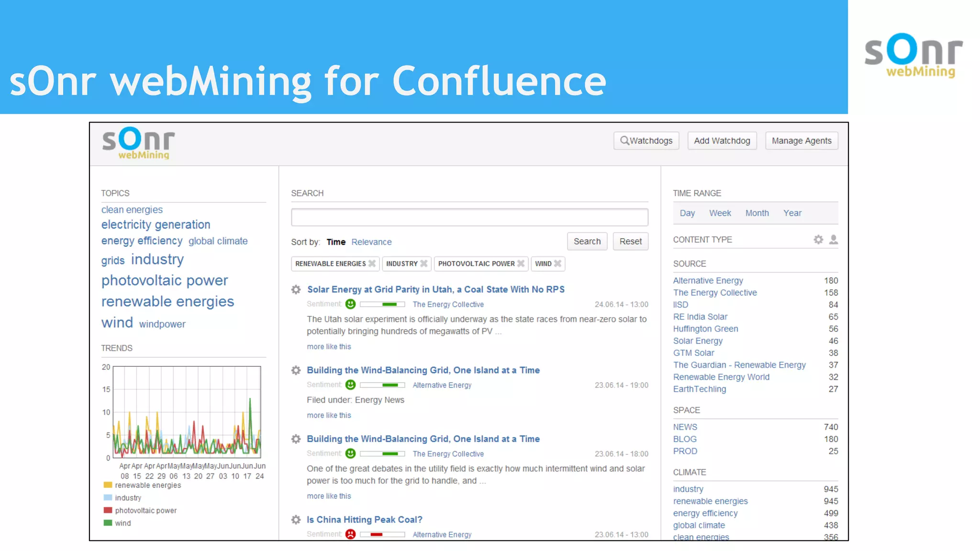
Task: Filter by source Huffington Green
Action: coord(706,329)
